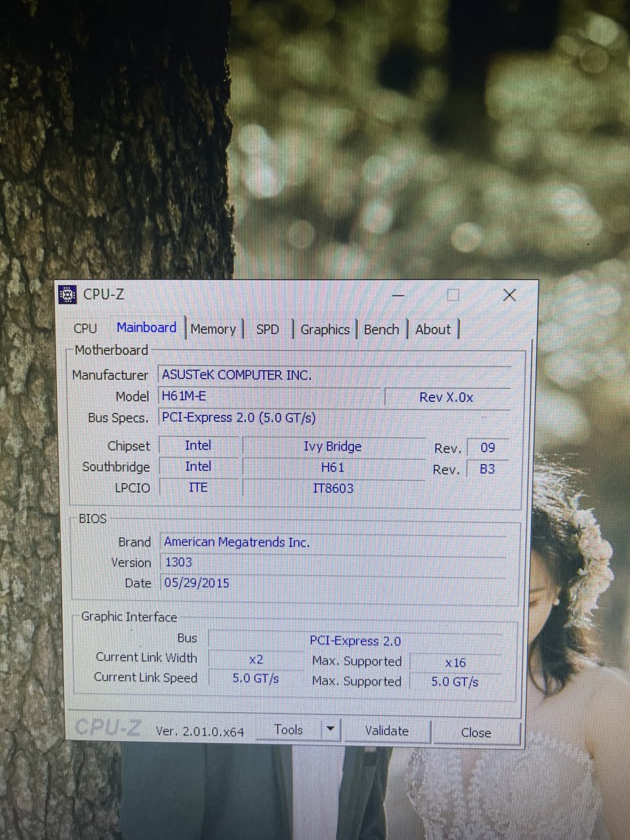630x840 pixels.
Task: Open the Graphics tab
Action: tap(325, 329)
